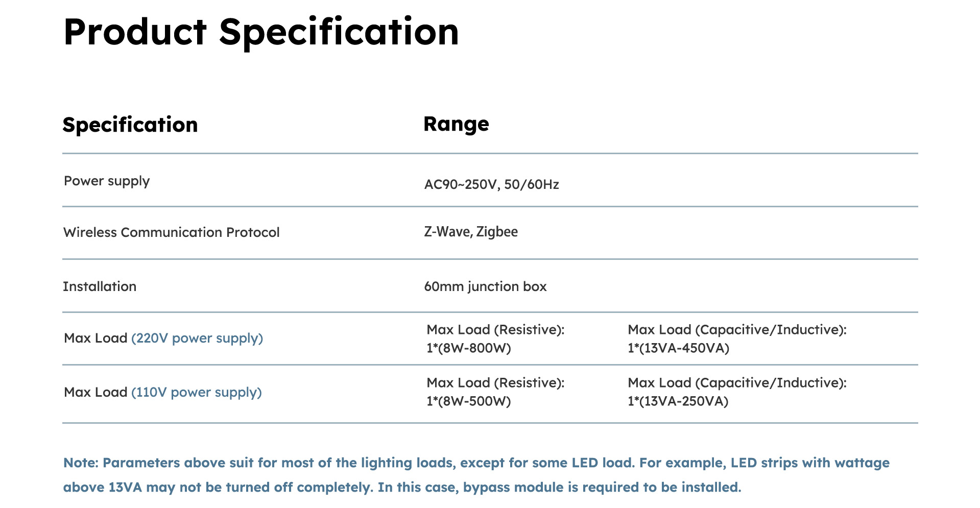
Task: Click the Z-Wave, Zigbee value
Action: [471, 232]
